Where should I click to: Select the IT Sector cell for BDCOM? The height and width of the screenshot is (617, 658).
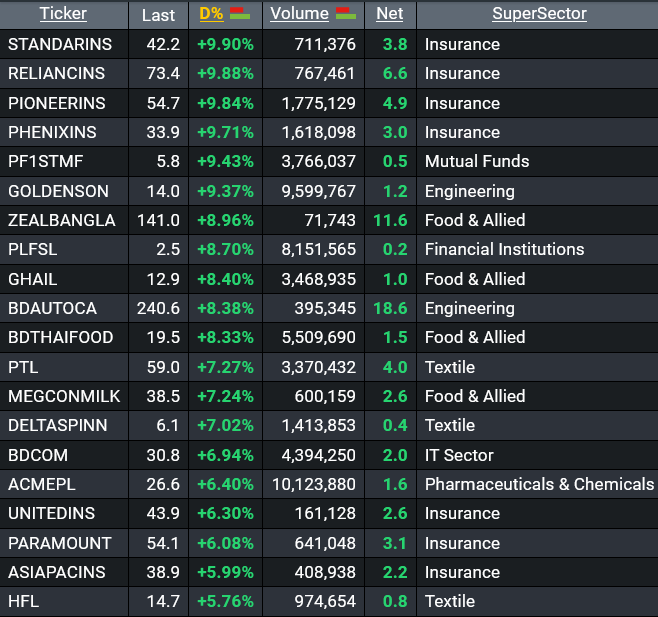pyautogui.click(x=459, y=455)
